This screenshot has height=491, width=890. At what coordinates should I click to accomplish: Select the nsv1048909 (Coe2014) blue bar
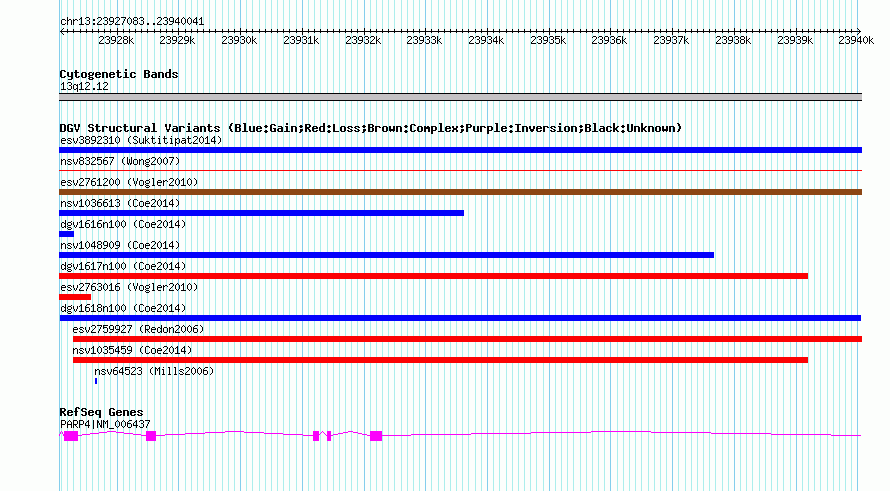pos(387,255)
